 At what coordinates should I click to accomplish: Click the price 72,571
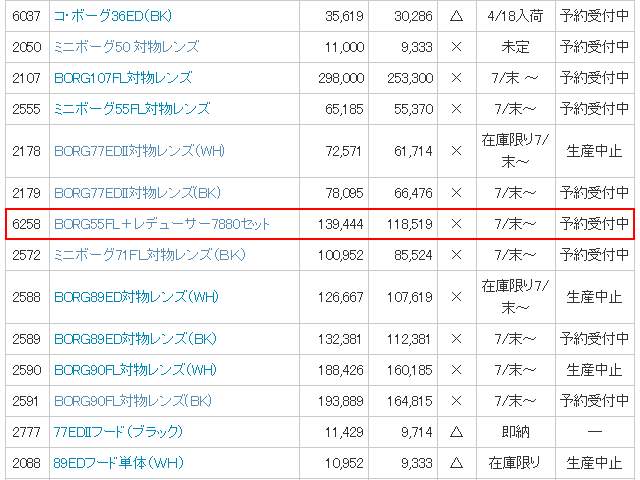click(x=343, y=151)
